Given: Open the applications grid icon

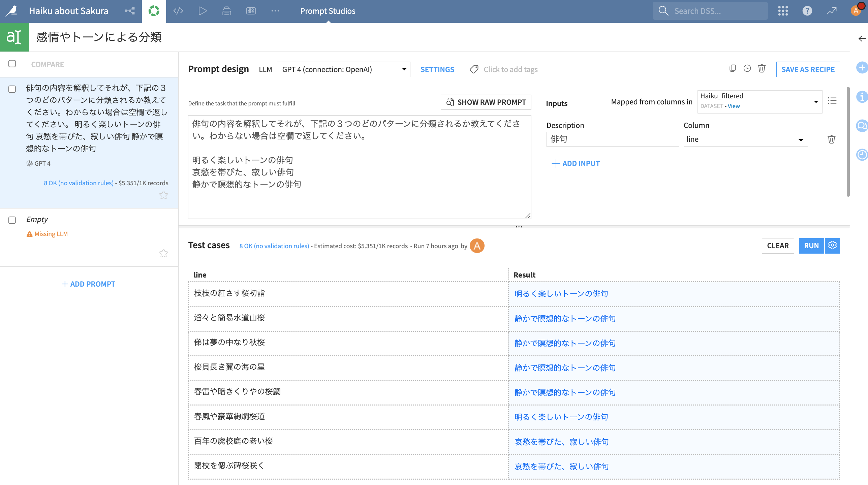Looking at the screenshot, I should (x=783, y=11).
